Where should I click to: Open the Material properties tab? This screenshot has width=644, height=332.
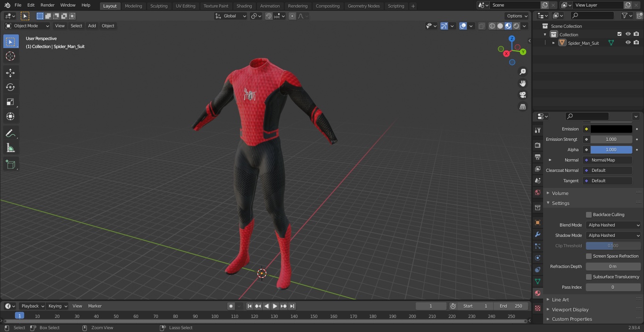(537, 293)
